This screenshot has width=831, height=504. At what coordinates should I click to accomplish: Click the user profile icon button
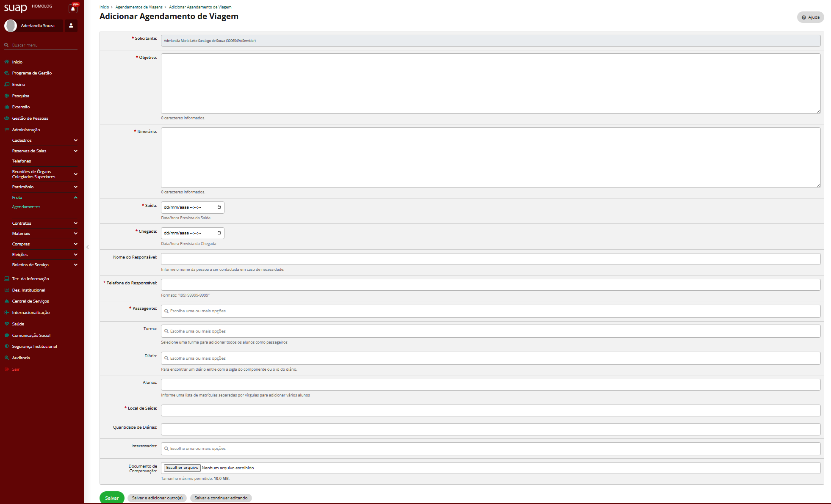pyautogui.click(x=71, y=26)
